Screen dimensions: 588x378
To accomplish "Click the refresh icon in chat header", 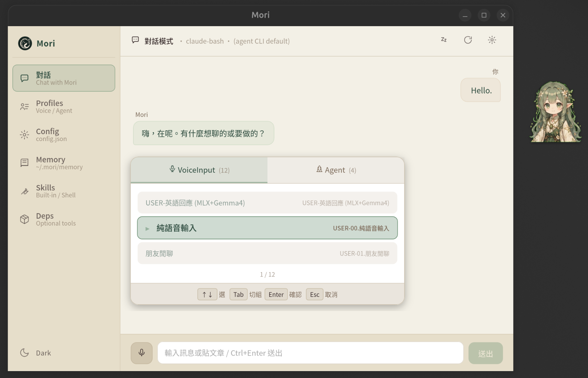I will pyautogui.click(x=468, y=40).
